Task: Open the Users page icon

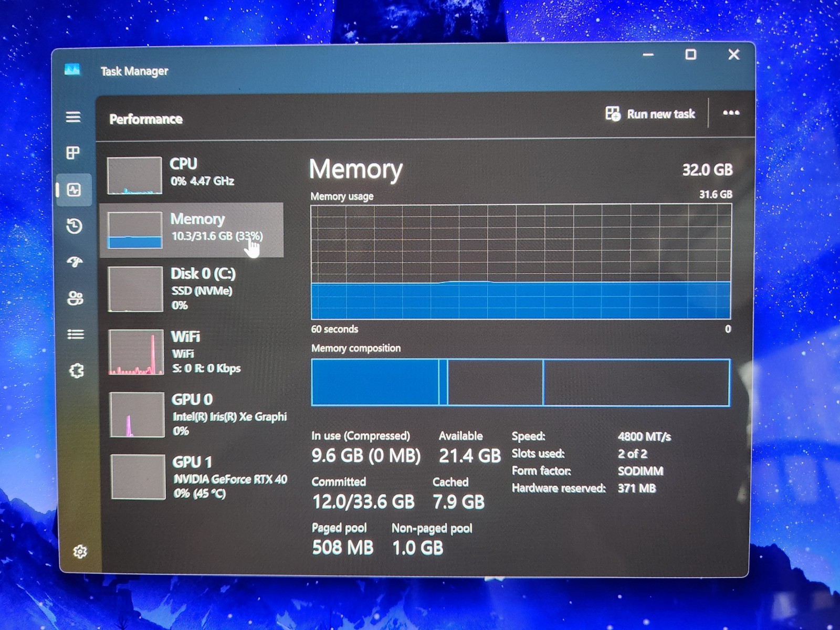Action: coord(76,298)
